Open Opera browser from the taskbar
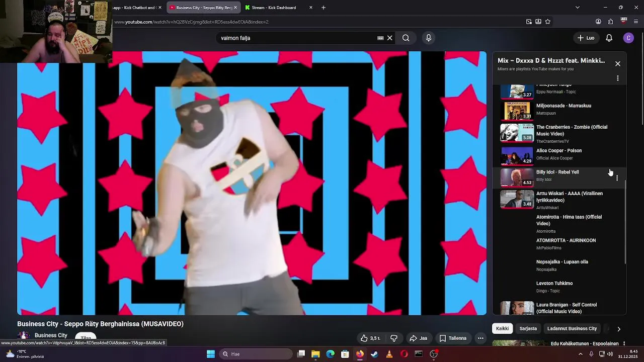The image size is (644, 362). click(404, 354)
